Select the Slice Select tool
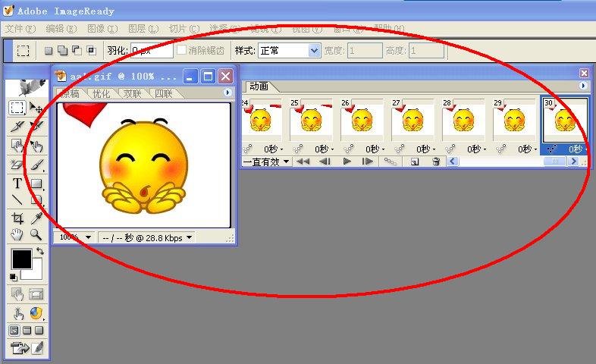This screenshot has width=596, height=364. 36,126
